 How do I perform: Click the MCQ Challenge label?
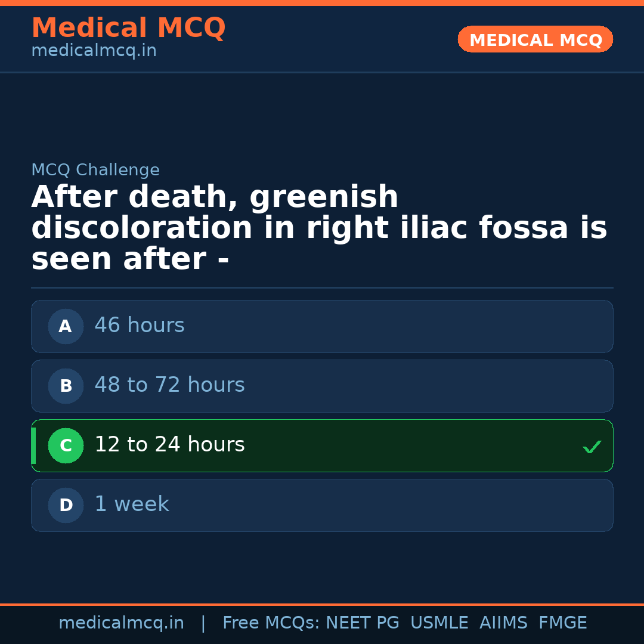point(95,170)
